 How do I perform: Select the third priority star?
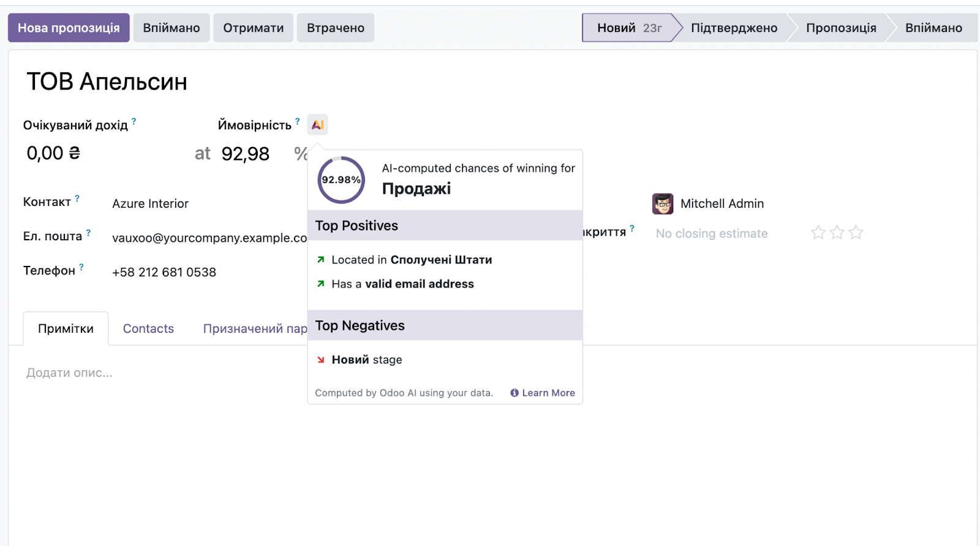tap(856, 233)
